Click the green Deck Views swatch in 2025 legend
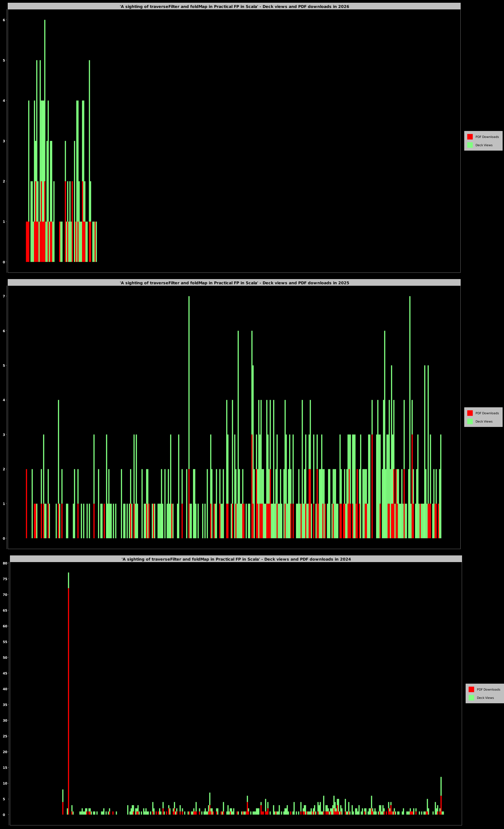Image resolution: width=504 pixels, height=829 pixels. [x=470, y=421]
